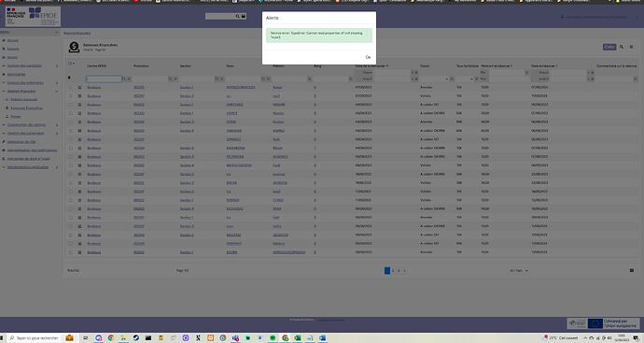Click the Créer button
Image resolution: width=644 pixels, height=343 pixels.
tap(609, 47)
